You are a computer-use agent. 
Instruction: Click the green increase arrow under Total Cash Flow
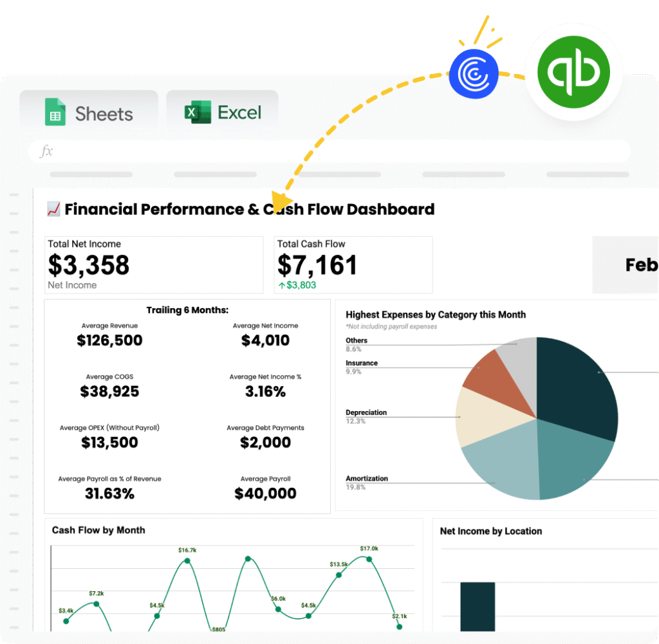(x=281, y=285)
